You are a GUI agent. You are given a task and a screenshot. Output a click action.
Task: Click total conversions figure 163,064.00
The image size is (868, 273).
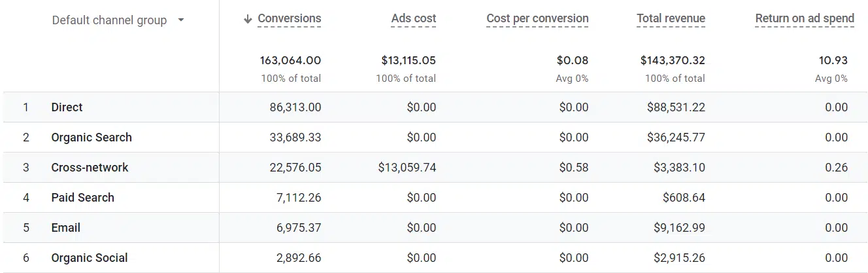pyautogui.click(x=290, y=60)
